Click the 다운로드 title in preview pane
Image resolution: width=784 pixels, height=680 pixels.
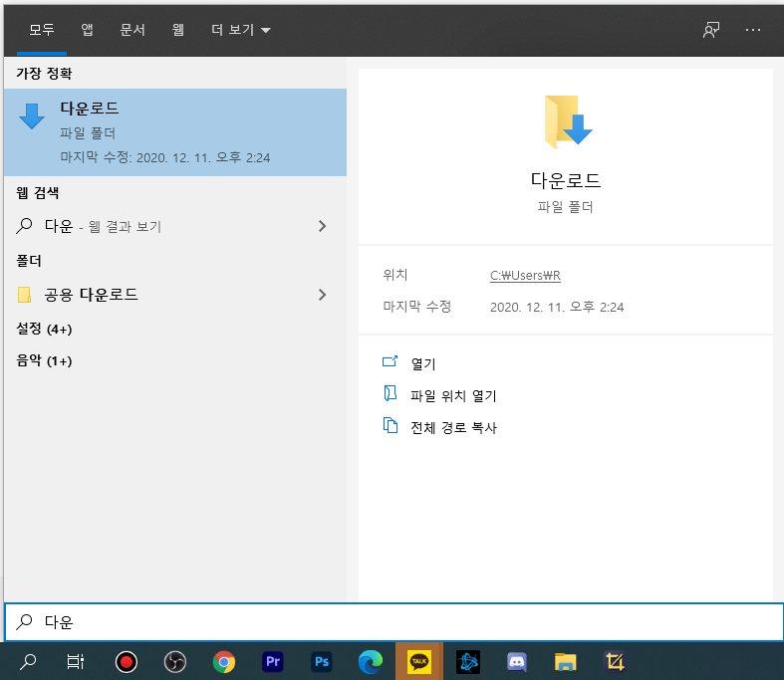coord(566,180)
